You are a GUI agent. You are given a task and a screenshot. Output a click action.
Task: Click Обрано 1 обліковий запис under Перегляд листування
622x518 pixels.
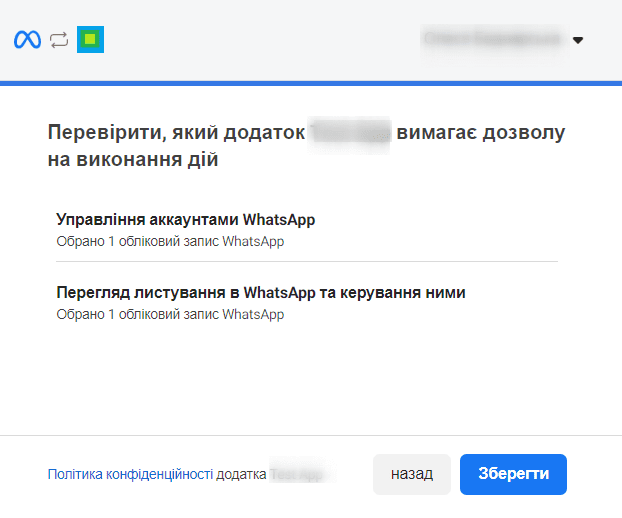pyautogui.click(x=170, y=314)
